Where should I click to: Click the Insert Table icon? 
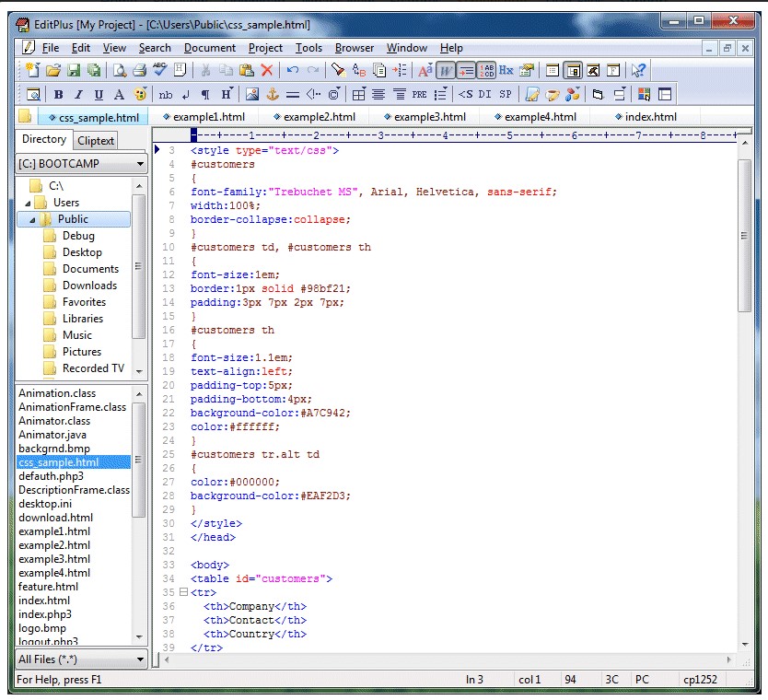(358, 94)
